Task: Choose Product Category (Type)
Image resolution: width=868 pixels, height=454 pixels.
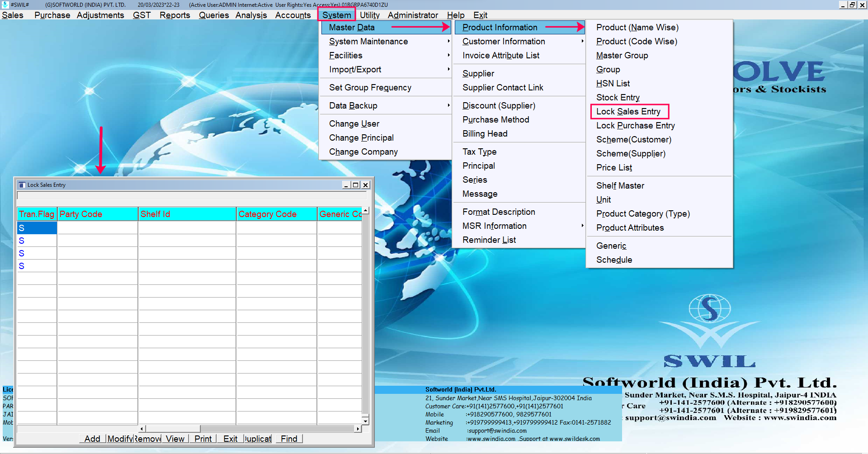Action: pyautogui.click(x=659, y=213)
